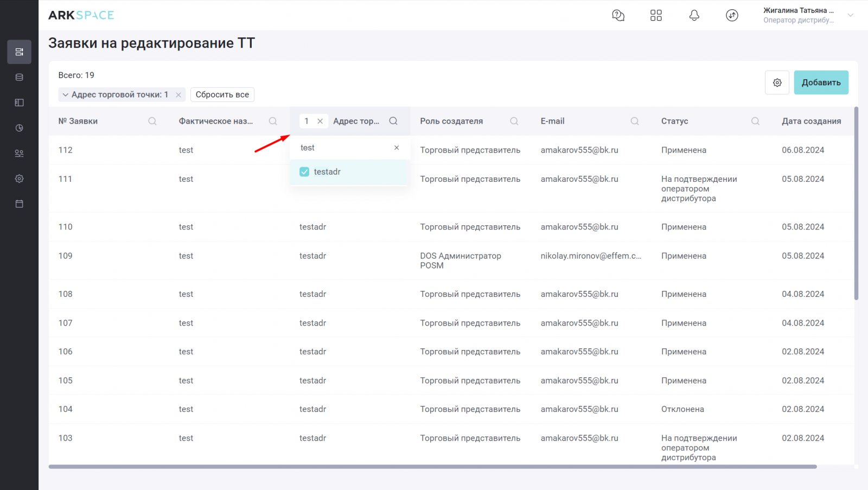Open the chat support icon in header
Viewport: 868px width, 490px height.
(618, 15)
